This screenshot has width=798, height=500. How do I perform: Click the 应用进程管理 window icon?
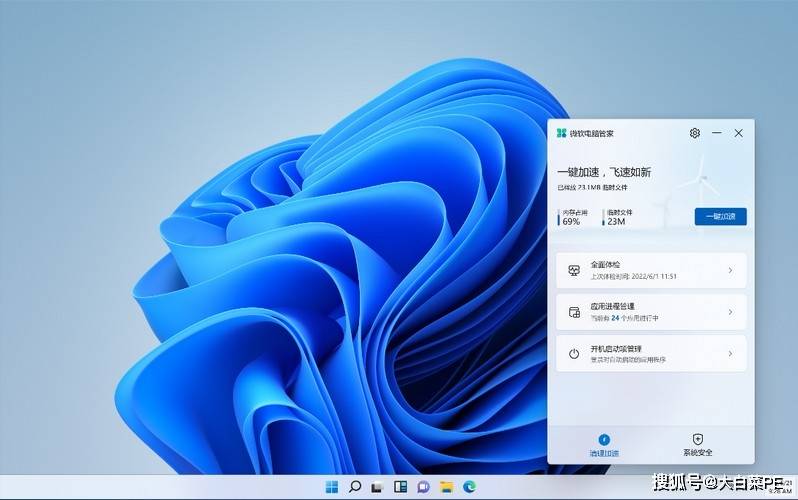point(574,312)
